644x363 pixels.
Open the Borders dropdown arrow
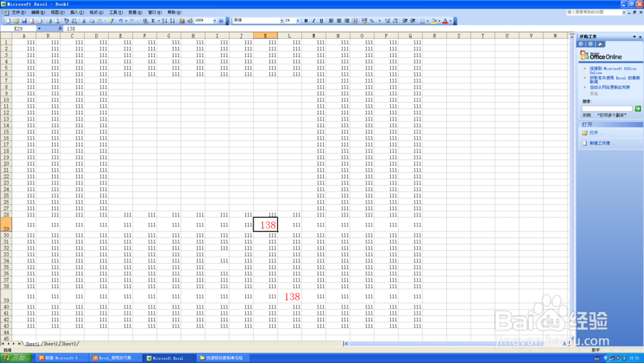428,21
